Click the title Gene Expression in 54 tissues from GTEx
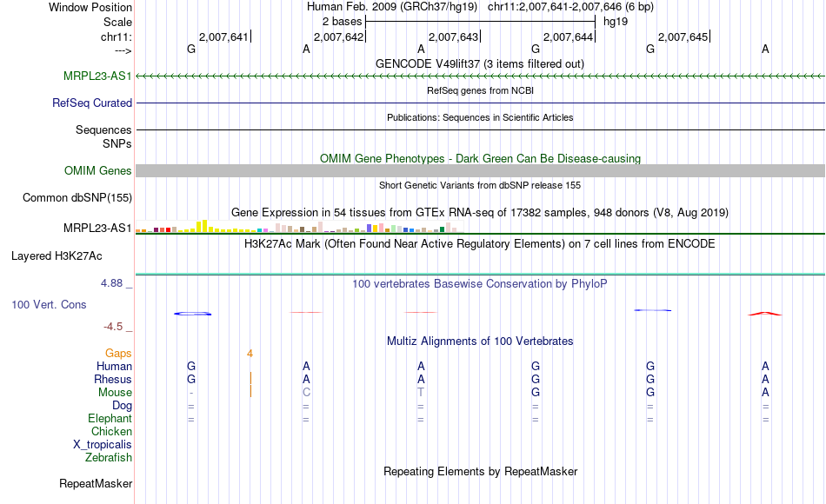The width and height of the screenshot is (826, 504). tap(480, 212)
